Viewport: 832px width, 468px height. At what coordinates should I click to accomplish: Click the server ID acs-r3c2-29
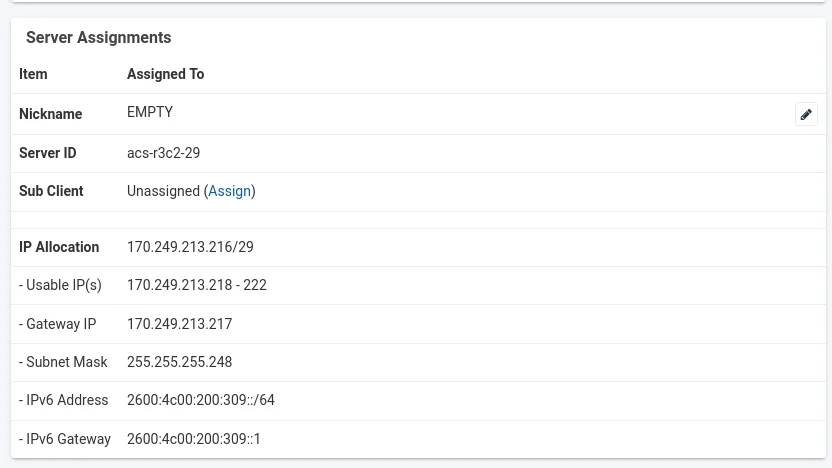pyautogui.click(x=163, y=153)
